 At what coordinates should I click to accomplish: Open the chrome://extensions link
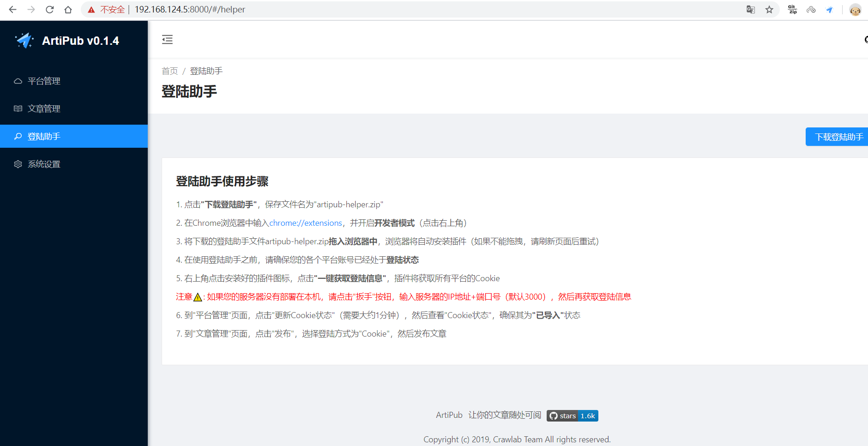(306, 223)
